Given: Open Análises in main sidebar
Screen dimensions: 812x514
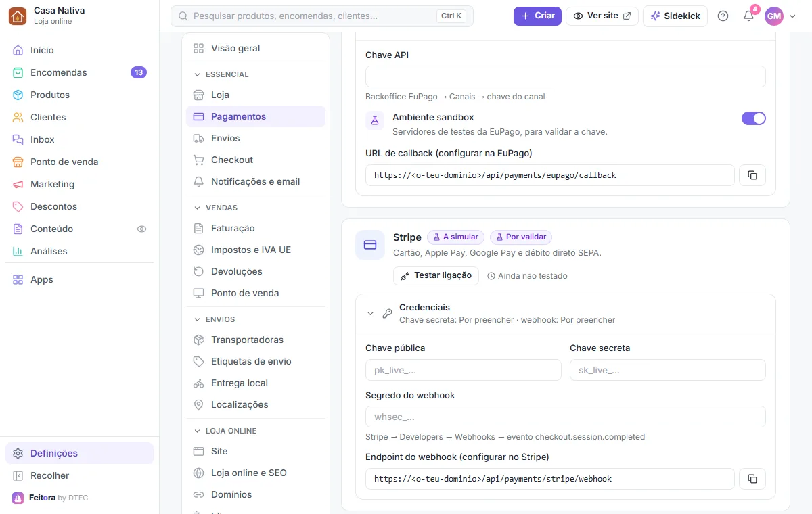Looking at the screenshot, I should pos(79,251).
